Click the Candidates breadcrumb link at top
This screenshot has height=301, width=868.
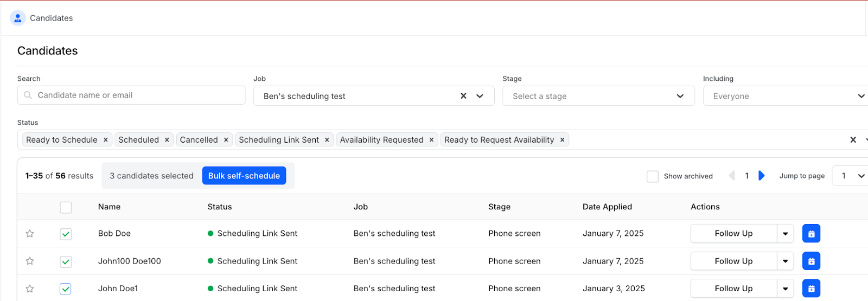52,18
